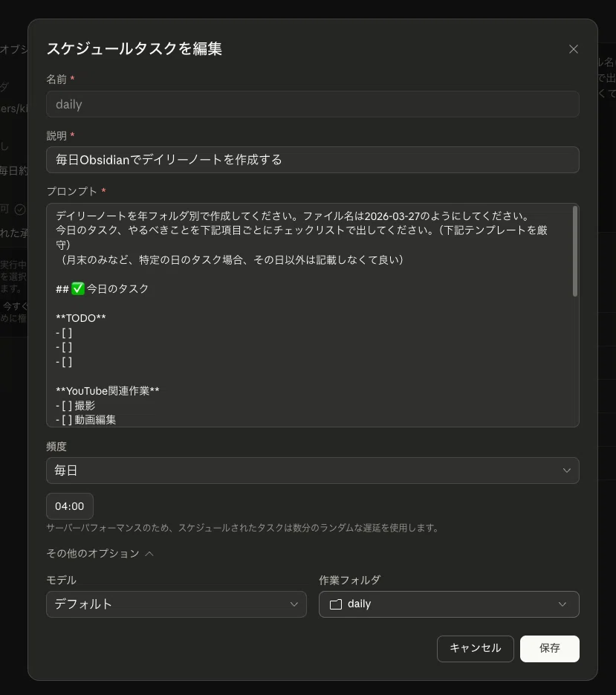Open the モデル dropdown set to デフォルト
Image resolution: width=616 pixels, height=695 pixels.
coord(176,604)
